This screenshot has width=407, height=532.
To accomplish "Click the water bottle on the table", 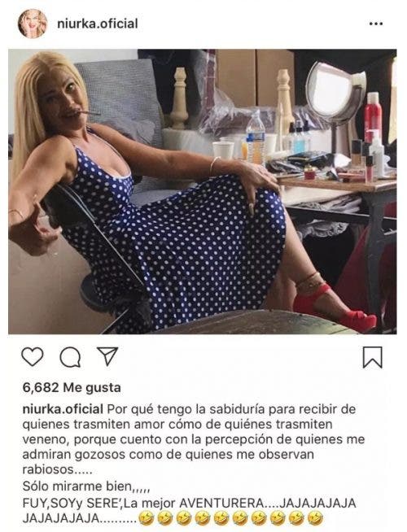I will coord(256,138).
